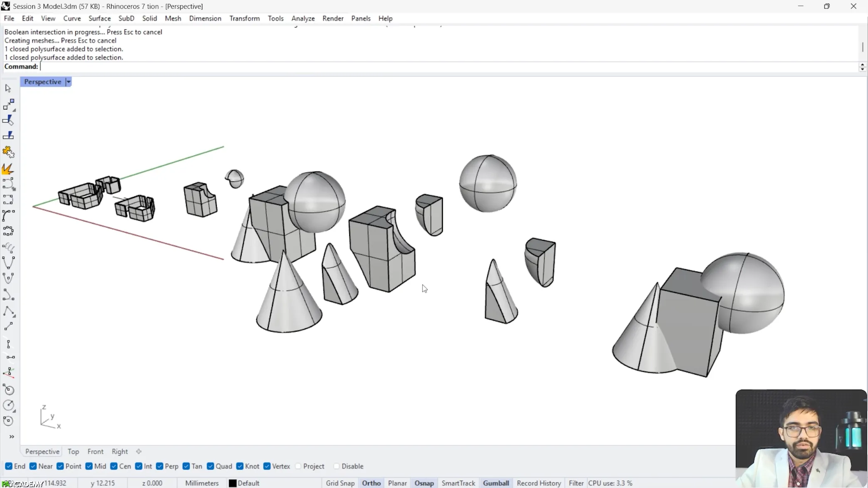This screenshot has height=488, width=868.
Task: Select the helix spiral curve tool
Action: pyautogui.click(x=8, y=247)
